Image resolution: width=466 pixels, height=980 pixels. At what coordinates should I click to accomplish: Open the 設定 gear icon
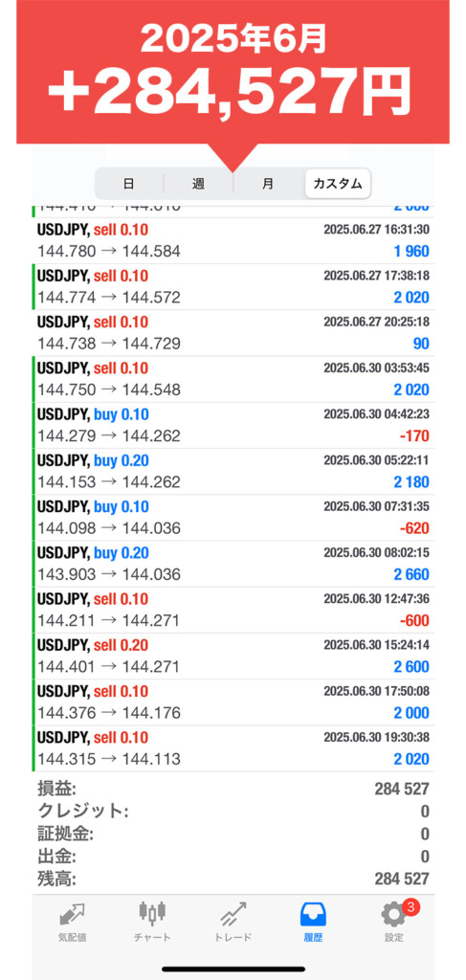pyautogui.click(x=393, y=915)
